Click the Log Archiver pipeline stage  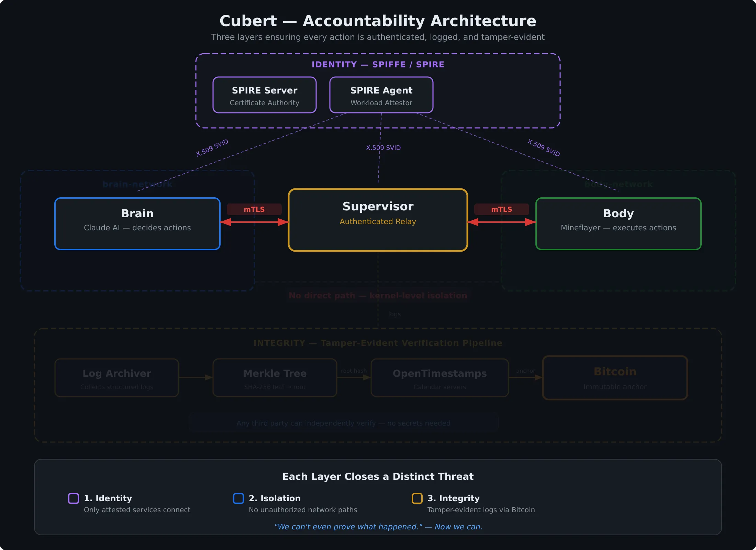click(x=116, y=378)
